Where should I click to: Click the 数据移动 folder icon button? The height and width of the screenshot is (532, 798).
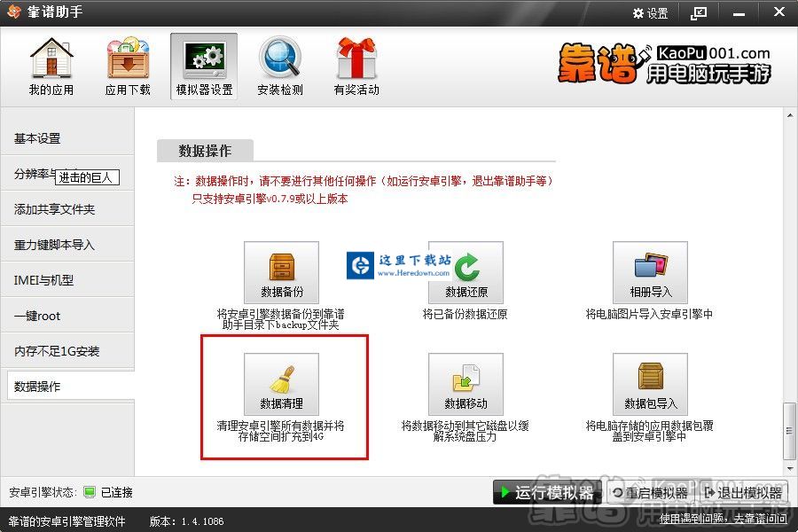466,384
